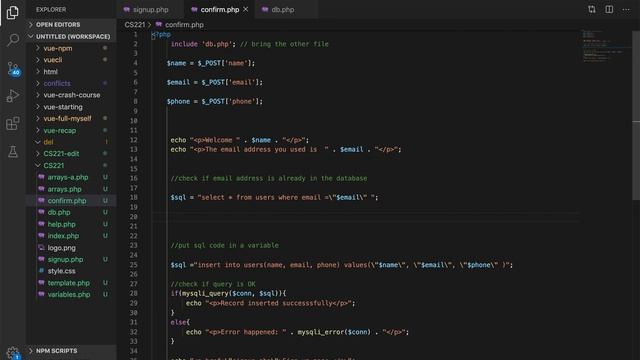Click the Record inserted successfully echo line
640x360 pixels.
[271, 303]
